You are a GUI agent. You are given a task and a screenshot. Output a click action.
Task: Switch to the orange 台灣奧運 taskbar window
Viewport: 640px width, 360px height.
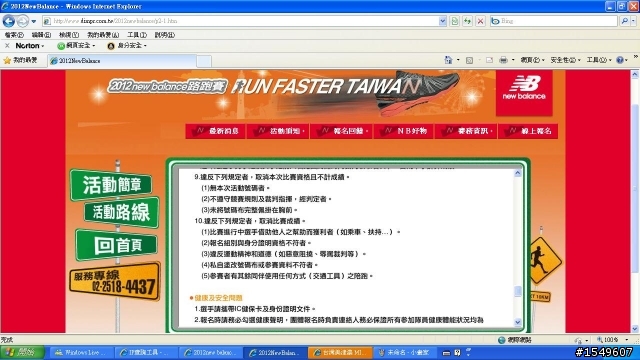click(340, 353)
